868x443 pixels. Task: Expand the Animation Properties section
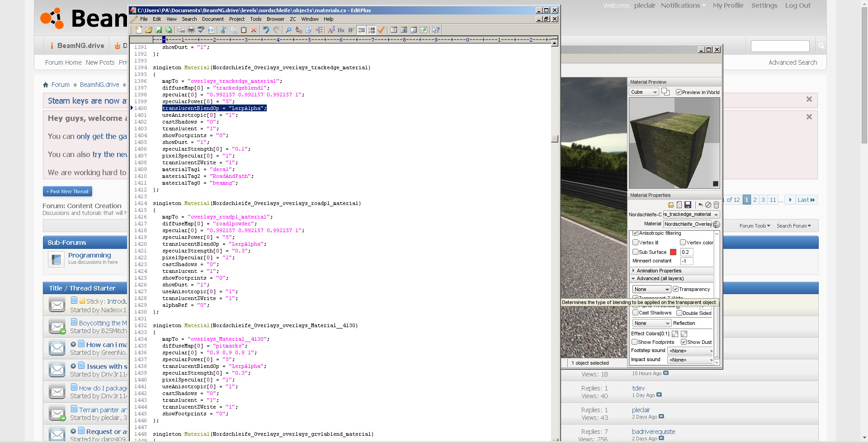pyautogui.click(x=659, y=271)
